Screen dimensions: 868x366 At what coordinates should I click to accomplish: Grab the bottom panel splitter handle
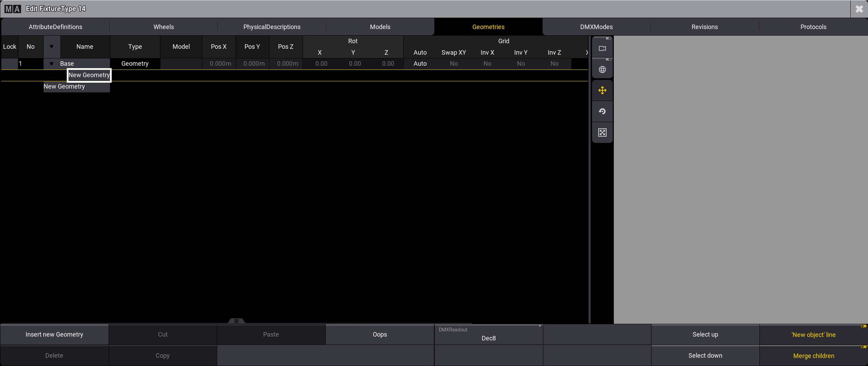pyautogui.click(x=237, y=321)
